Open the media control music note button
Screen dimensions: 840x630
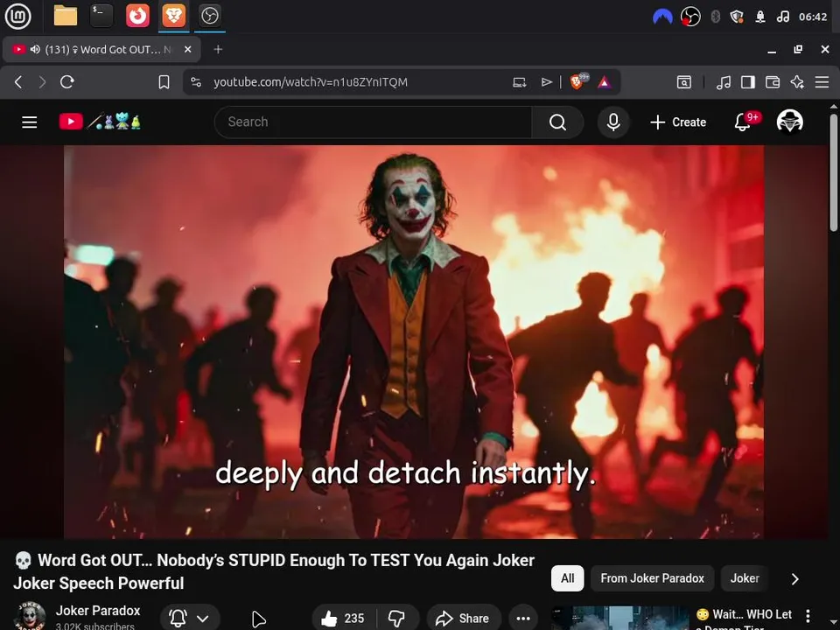[x=724, y=82]
